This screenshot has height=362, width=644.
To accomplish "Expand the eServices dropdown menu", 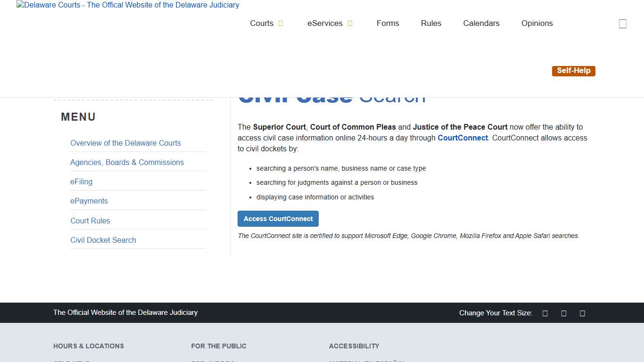I will (325, 23).
